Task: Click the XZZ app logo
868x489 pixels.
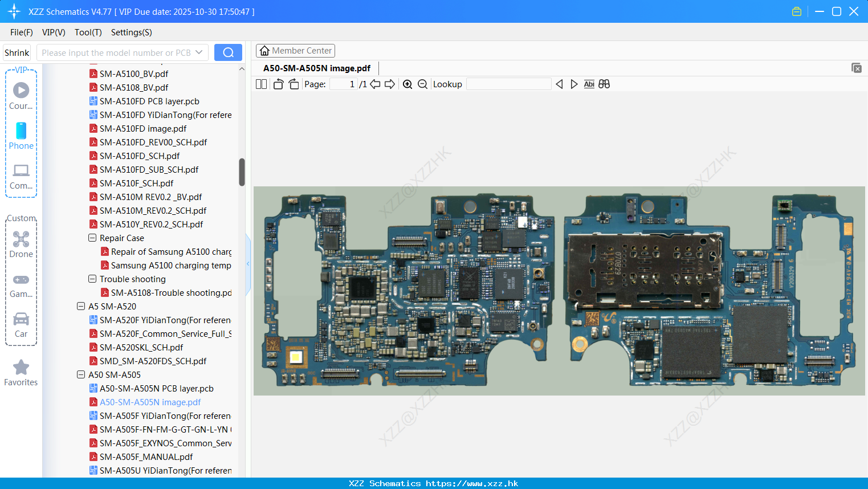Action: [14, 11]
